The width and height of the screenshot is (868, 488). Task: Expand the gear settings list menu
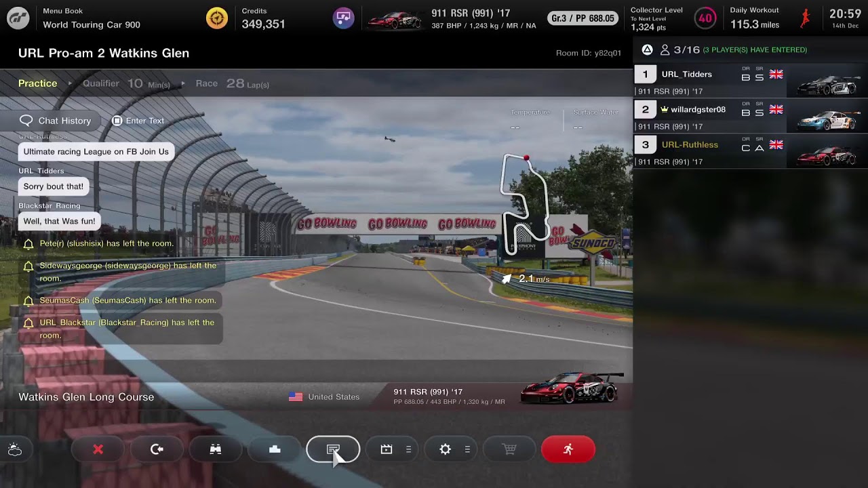point(467,449)
